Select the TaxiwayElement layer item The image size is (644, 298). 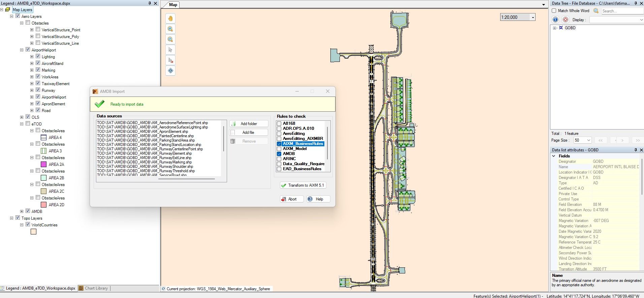point(56,84)
